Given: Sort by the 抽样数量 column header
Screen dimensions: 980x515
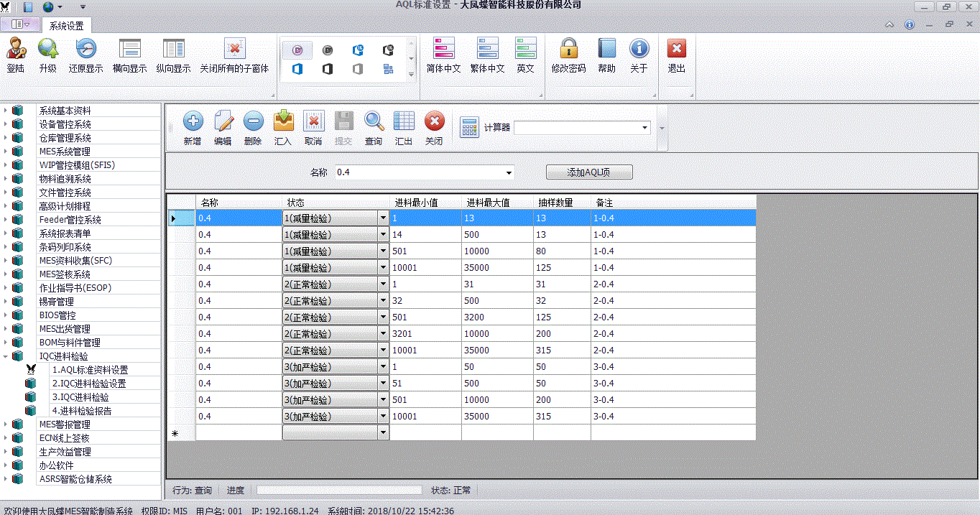Looking at the screenshot, I should 562,202.
